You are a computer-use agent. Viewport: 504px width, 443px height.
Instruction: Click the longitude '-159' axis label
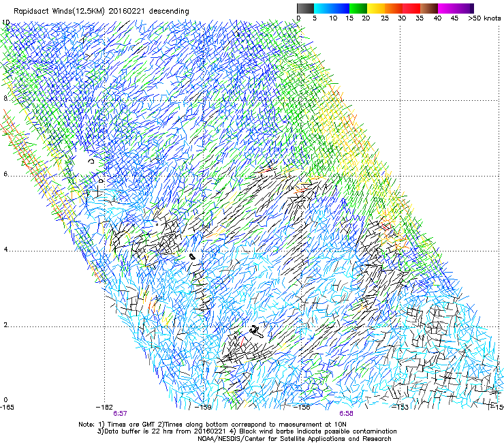coord(204,407)
